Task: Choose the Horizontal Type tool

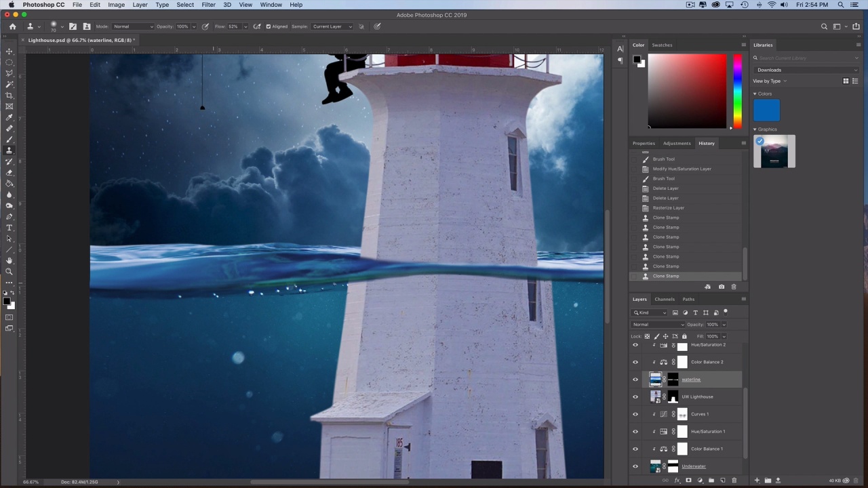Action: pyautogui.click(x=9, y=228)
